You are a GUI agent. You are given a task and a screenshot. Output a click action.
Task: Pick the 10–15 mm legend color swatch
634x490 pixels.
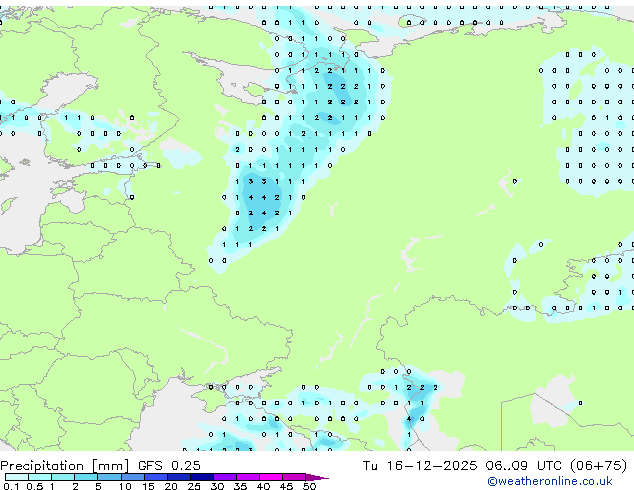pyautogui.click(x=132, y=477)
